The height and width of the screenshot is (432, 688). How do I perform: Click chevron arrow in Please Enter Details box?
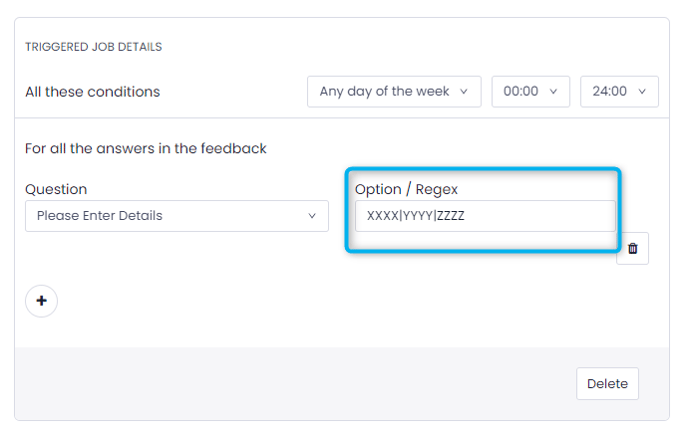click(312, 216)
